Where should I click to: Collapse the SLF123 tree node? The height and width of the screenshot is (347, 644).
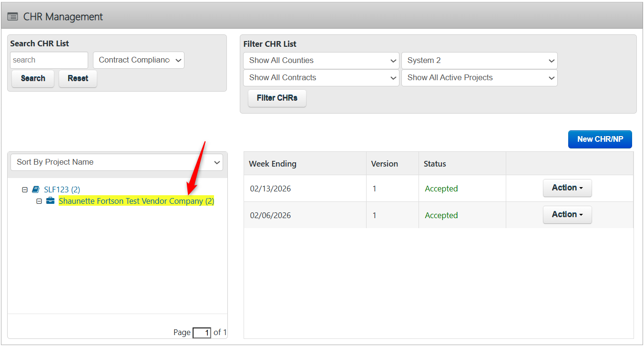click(x=25, y=189)
